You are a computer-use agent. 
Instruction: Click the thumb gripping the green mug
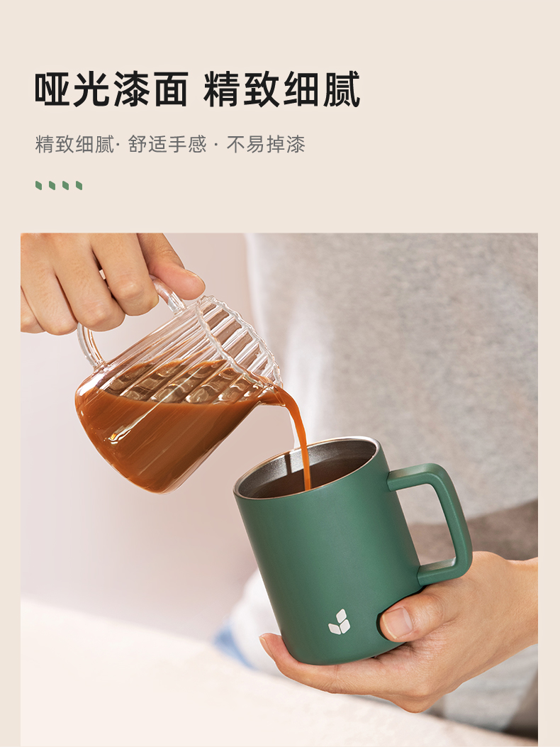click(x=405, y=619)
